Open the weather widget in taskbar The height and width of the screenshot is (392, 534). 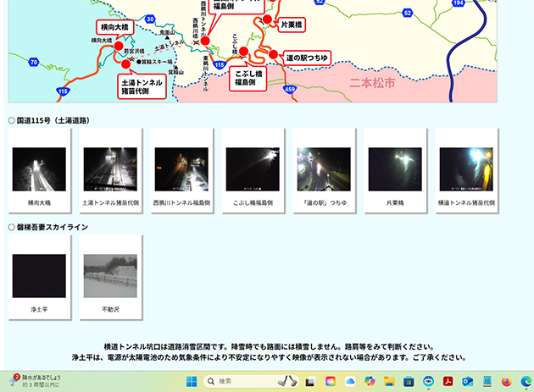click(34, 381)
